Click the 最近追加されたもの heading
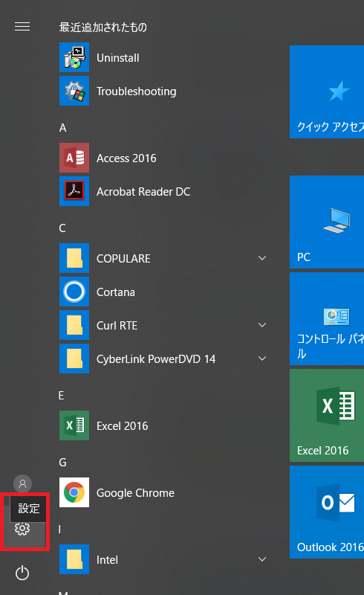This screenshot has height=595, width=364. pos(103,28)
